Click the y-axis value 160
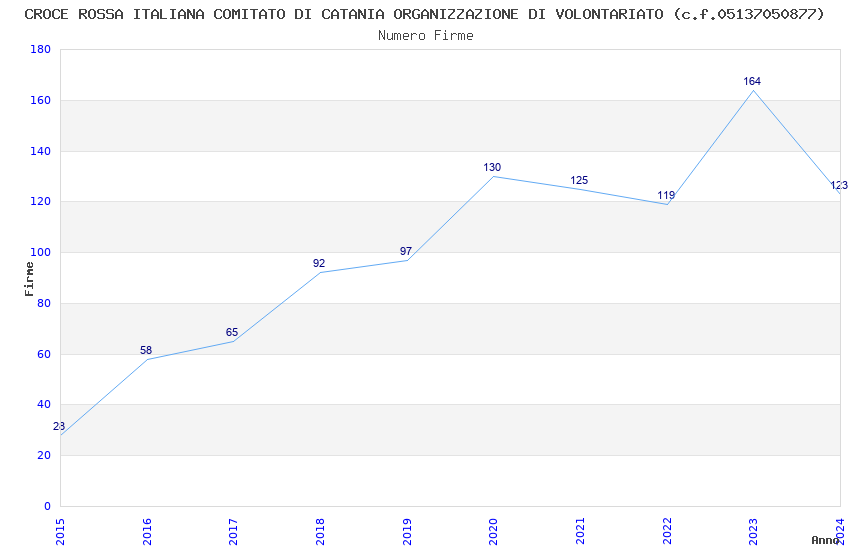The width and height of the screenshot is (850, 550). pyautogui.click(x=41, y=100)
